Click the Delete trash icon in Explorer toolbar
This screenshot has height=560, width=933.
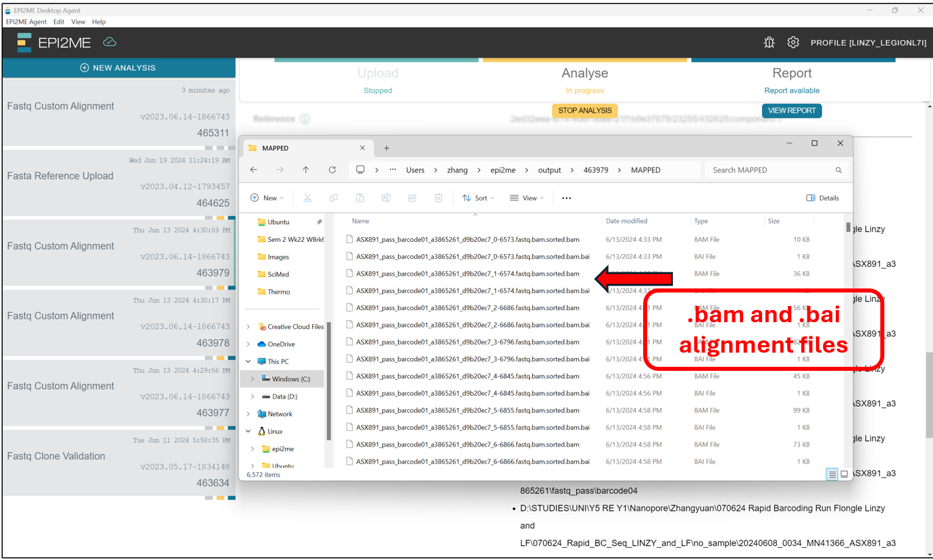tap(438, 198)
